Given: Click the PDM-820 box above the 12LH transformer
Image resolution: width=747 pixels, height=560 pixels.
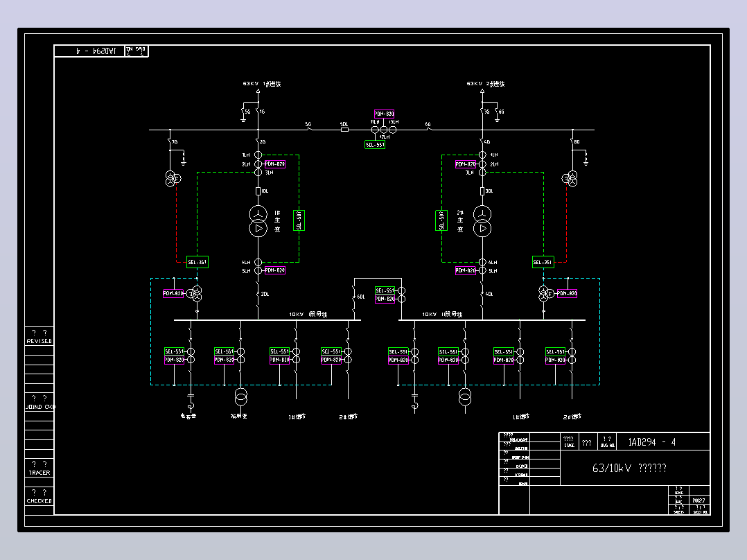Looking at the screenshot, I should [x=384, y=114].
